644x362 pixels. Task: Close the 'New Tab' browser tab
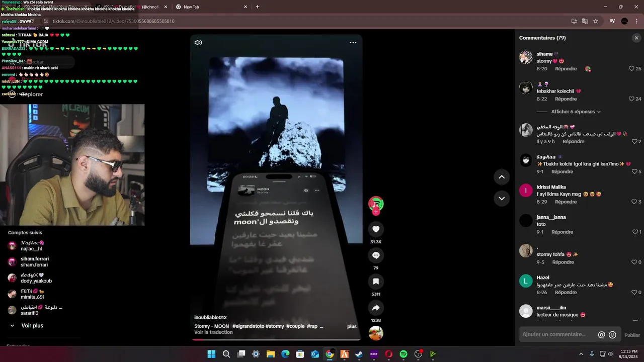coord(246,7)
